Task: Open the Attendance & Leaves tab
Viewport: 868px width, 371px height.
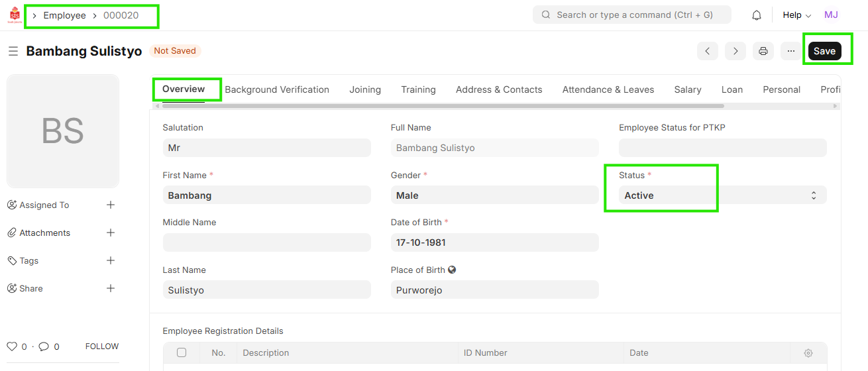Action: [608, 89]
